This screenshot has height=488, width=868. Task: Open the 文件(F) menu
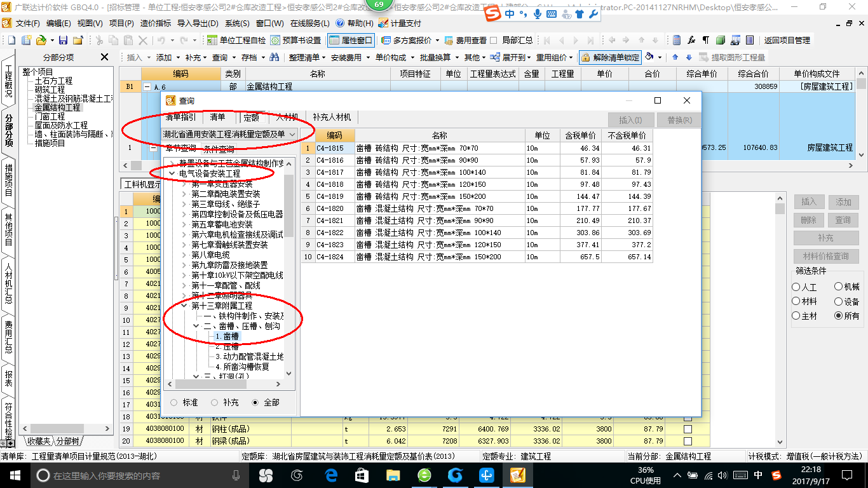click(27, 23)
